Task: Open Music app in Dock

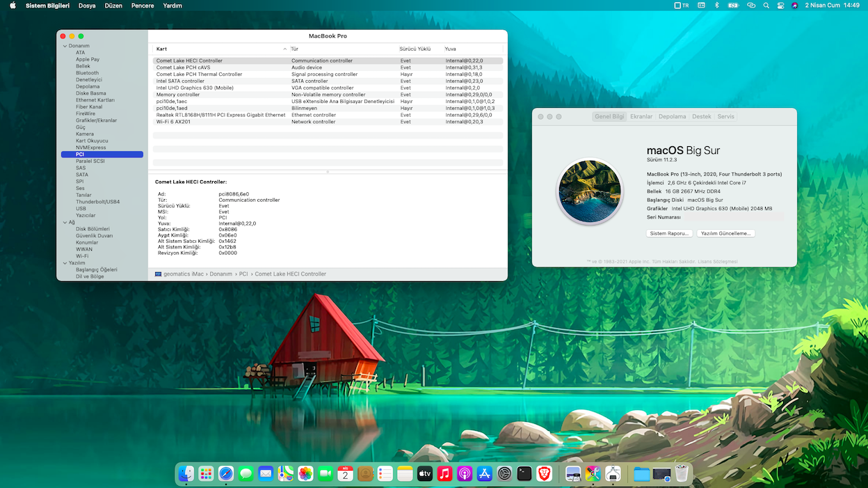Action: [445, 474]
